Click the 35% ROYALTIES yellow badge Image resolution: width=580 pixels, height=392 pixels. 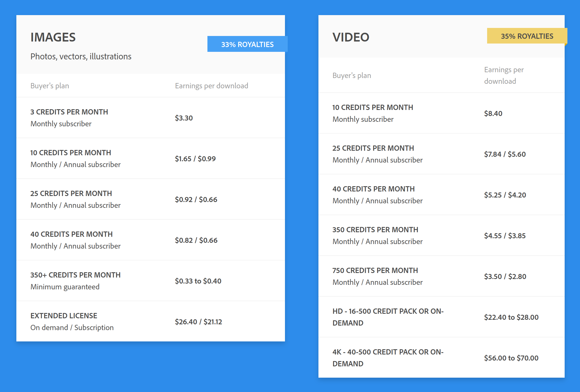527,36
